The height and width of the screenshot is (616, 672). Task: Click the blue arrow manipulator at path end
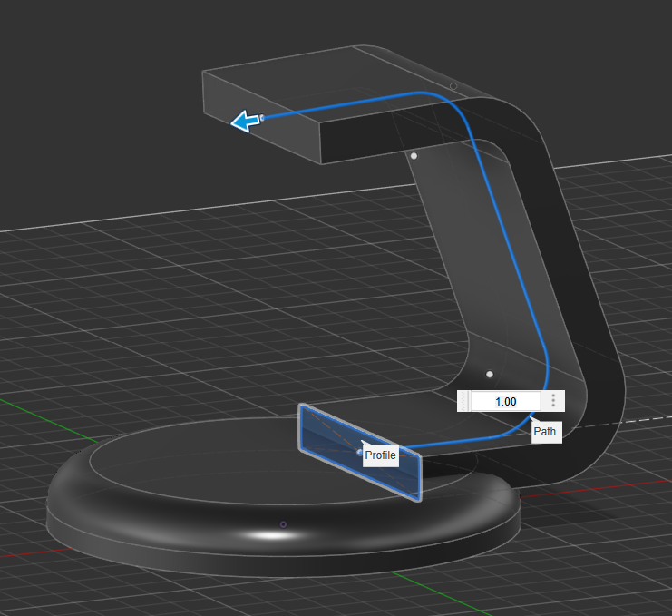243,122
